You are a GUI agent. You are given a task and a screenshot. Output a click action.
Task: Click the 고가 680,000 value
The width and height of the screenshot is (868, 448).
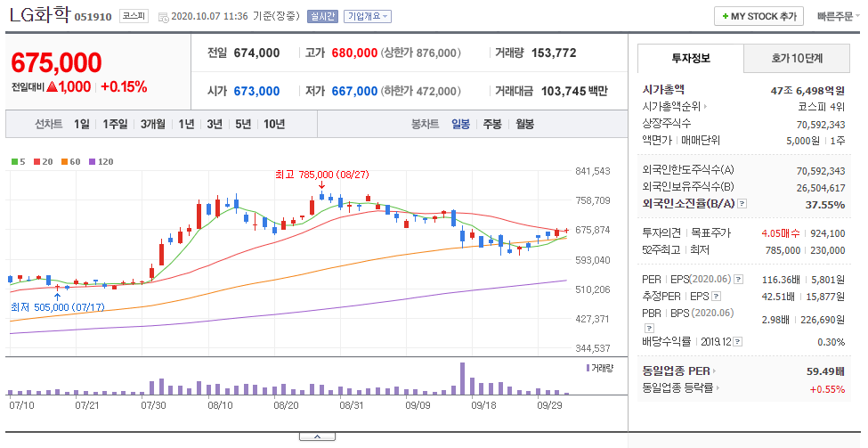354,53
